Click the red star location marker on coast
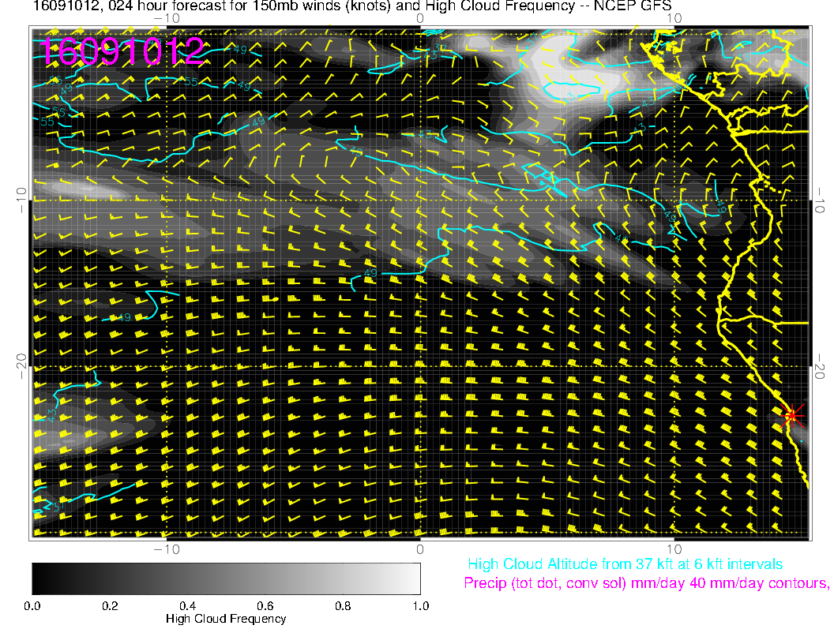The height and width of the screenshot is (644, 834). click(x=792, y=415)
